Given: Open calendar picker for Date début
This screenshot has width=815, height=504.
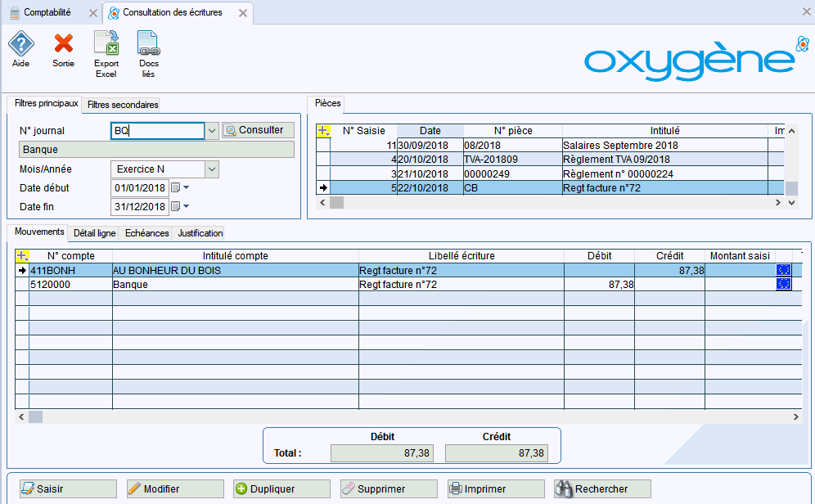Looking at the screenshot, I should click(175, 188).
